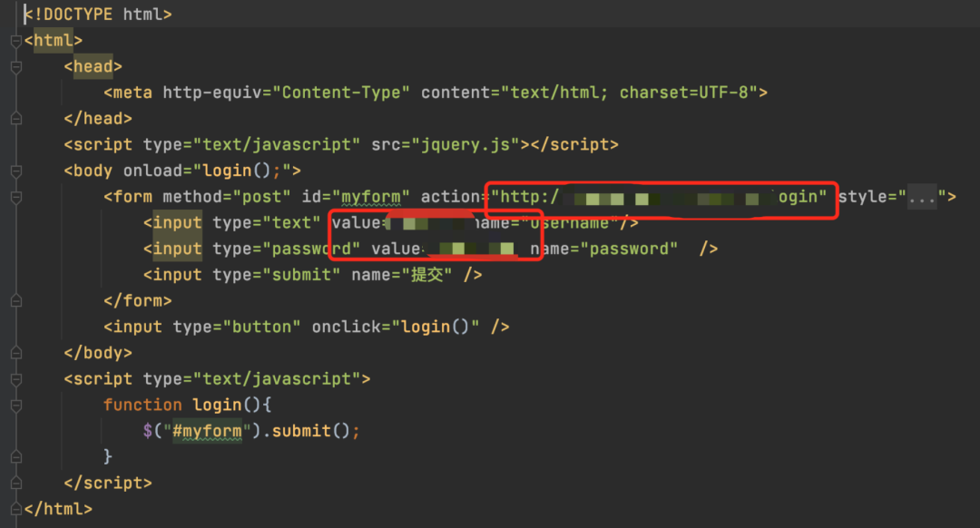Click the "jquery.js" src value
The width and height of the screenshot is (980, 528).
465,145
